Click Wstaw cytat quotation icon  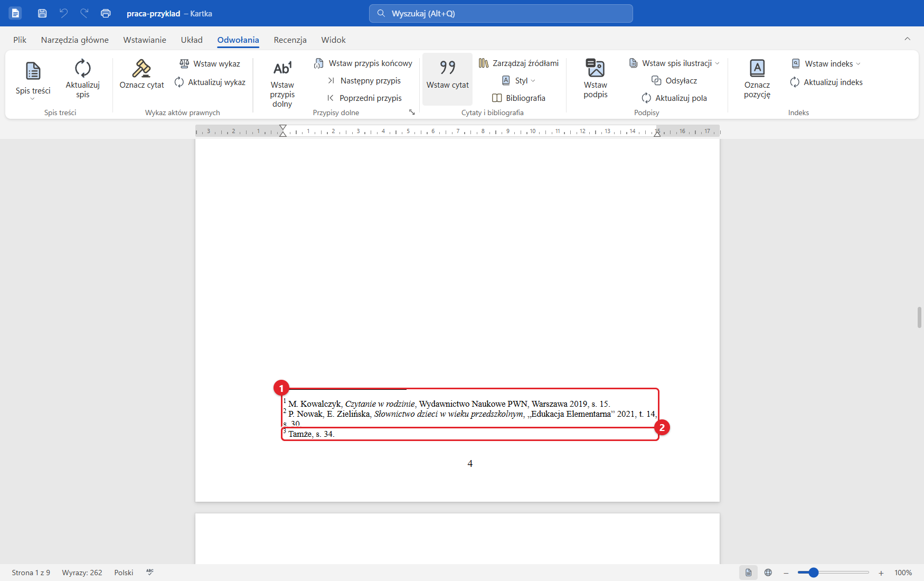448,68
